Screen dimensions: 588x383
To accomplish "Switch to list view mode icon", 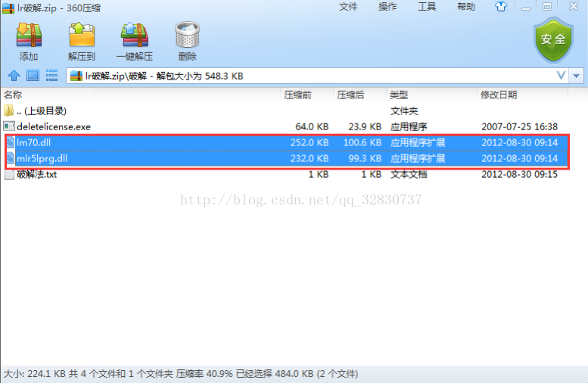I will point(51,76).
